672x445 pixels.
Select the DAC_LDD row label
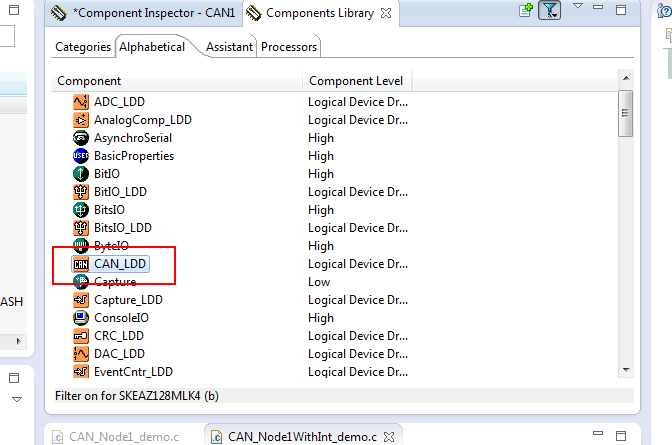click(x=120, y=354)
